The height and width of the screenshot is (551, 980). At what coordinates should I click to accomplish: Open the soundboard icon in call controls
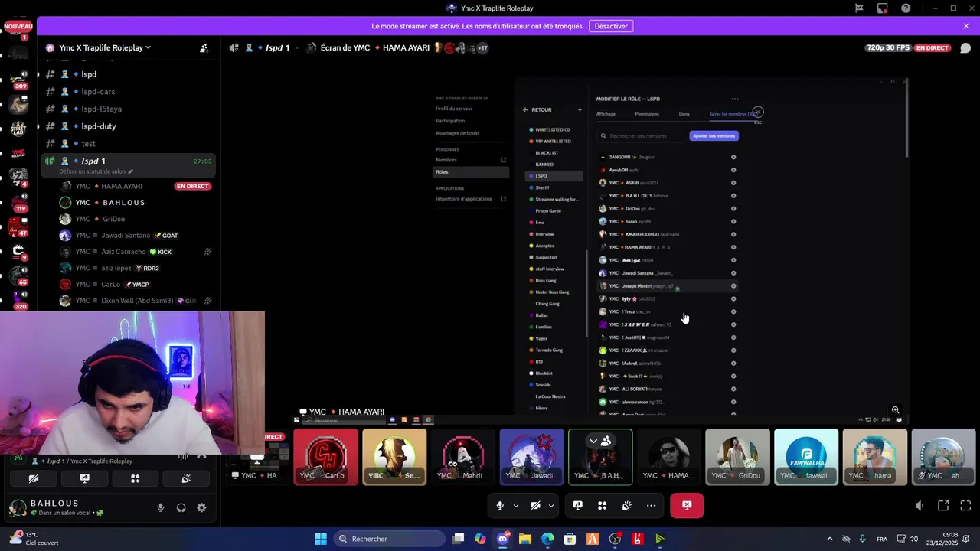coord(627,505)
